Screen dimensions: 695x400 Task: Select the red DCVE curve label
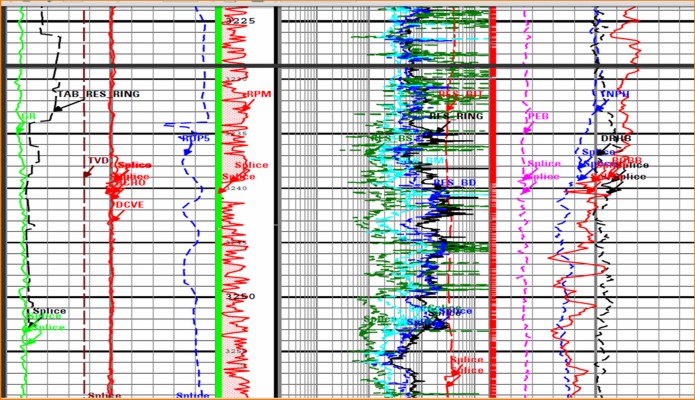(x=129, y=204)
